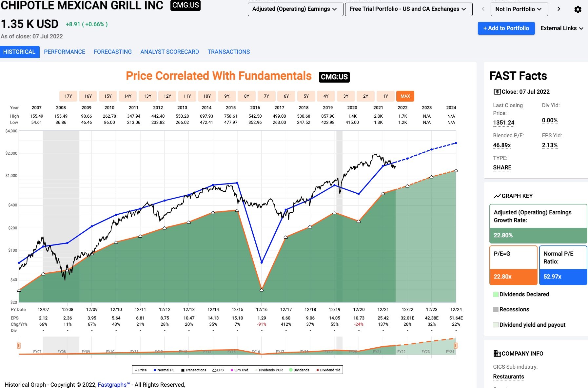Viewport: 588px width, 388px height.
Task: Go to previous portfolio with left arrow
Action: click(483, 9)
